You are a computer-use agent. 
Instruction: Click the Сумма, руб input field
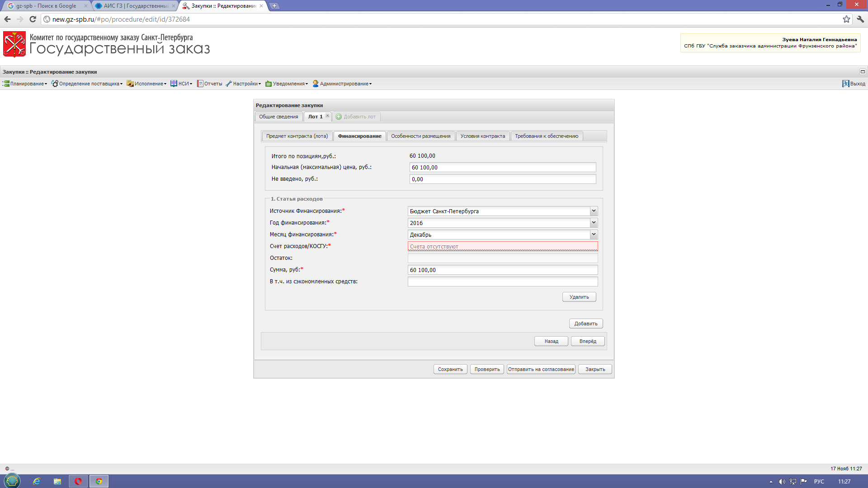(x=502, y=270)
